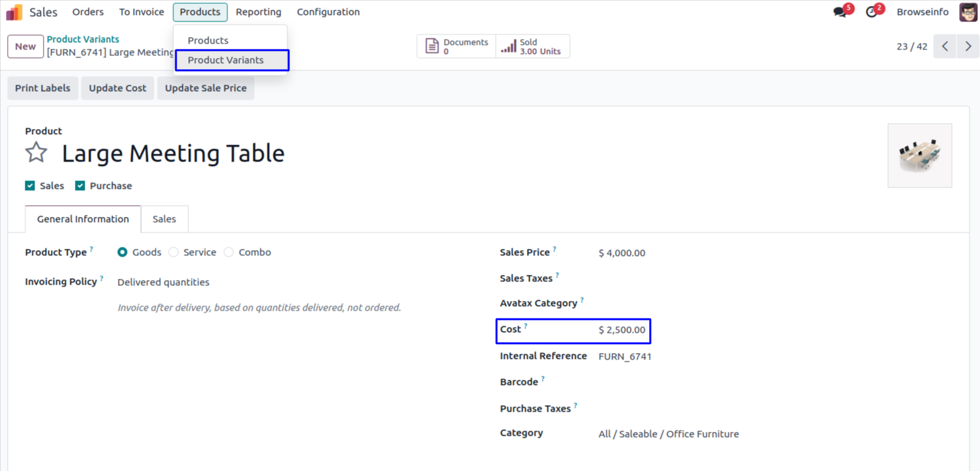Expand the Configuration menu
This screenshot has width=980, height=471.
point(328,12)
